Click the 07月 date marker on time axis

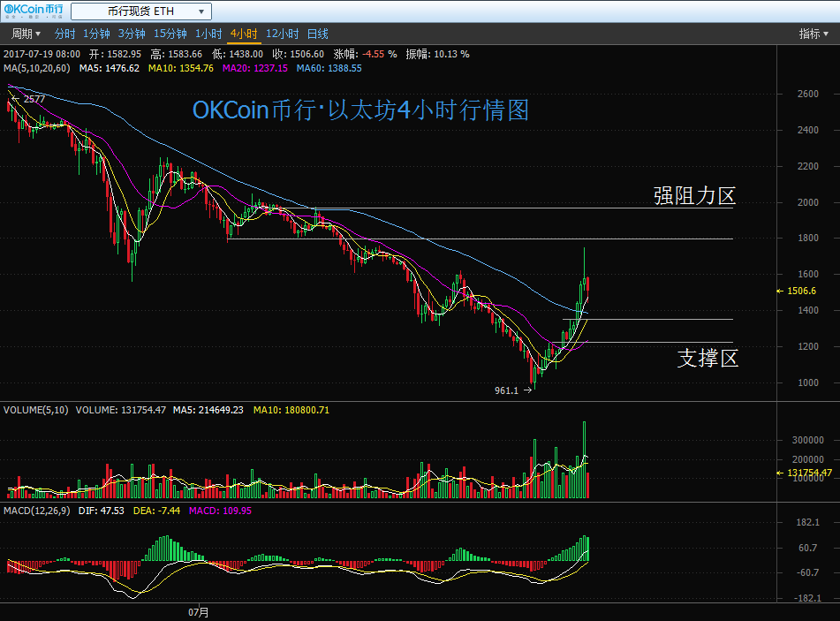coord(200,610)
